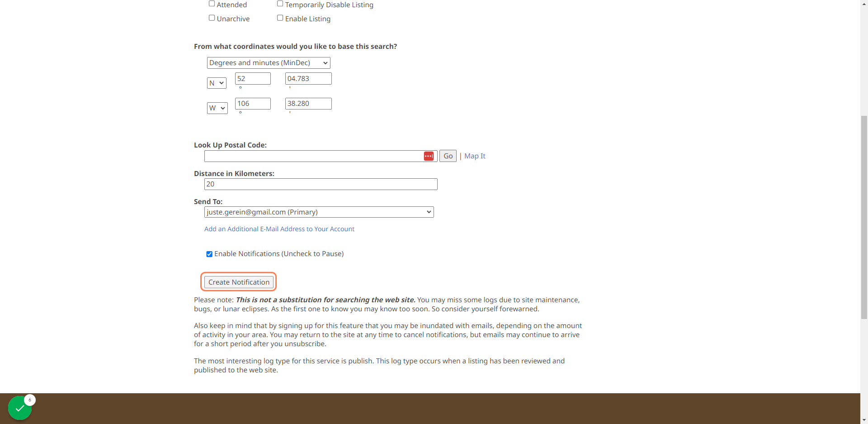Click 'From what coordinates' heading text
868x424 pixels.
tap(296, 47)
